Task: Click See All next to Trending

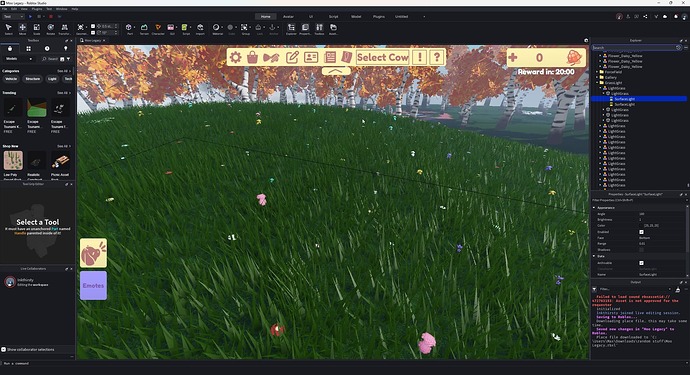Action: 63,93
